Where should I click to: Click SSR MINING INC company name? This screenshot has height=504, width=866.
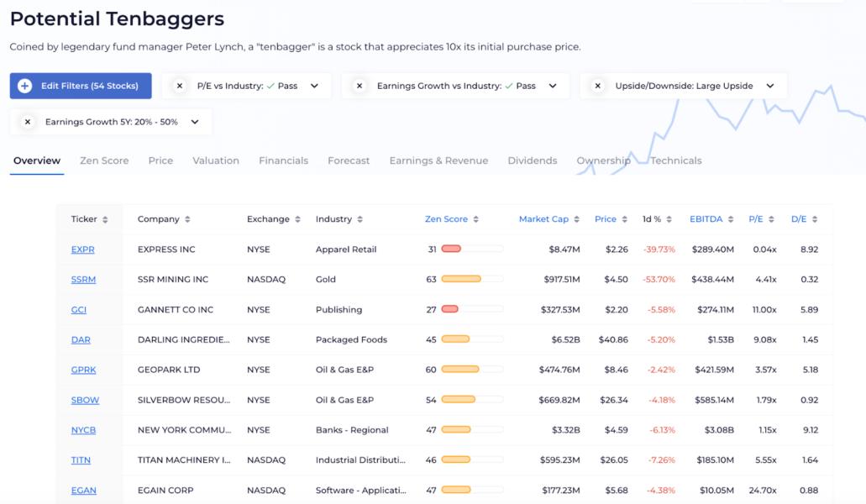[x=173, y=280]
